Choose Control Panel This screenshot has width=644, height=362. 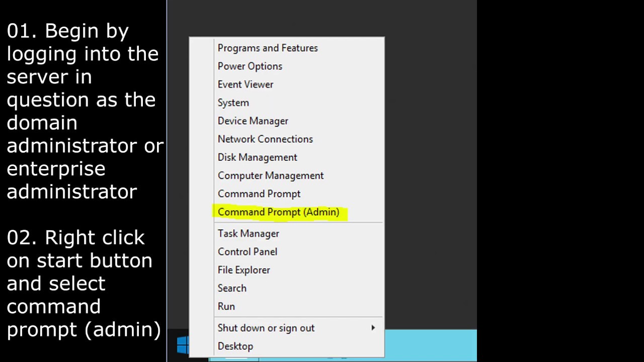(248, 251)
